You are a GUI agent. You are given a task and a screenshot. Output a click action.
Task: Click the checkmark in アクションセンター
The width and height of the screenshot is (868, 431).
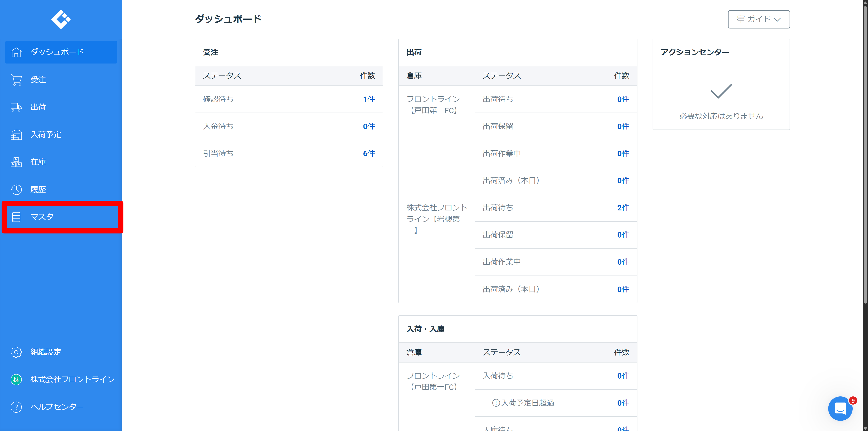pos(721,91)
